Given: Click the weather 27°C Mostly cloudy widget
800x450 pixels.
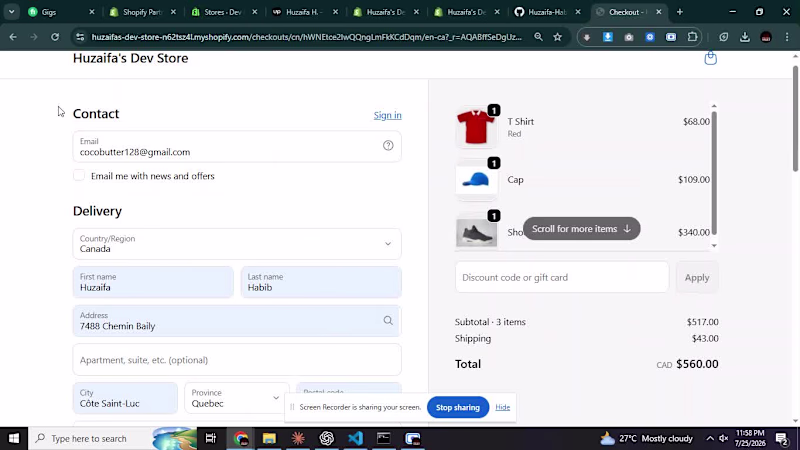Looking at the screenshot, I should click(646, 438).
